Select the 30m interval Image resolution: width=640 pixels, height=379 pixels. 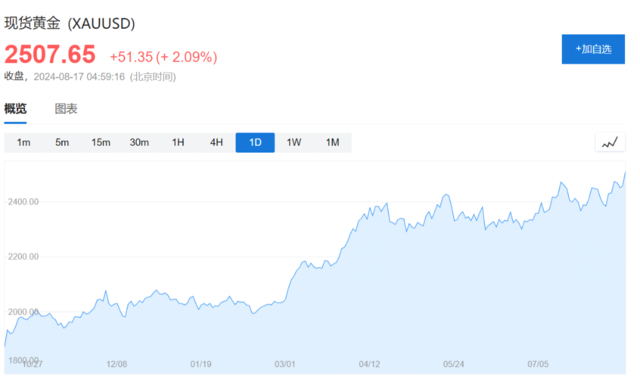click(x=139, y=142)
